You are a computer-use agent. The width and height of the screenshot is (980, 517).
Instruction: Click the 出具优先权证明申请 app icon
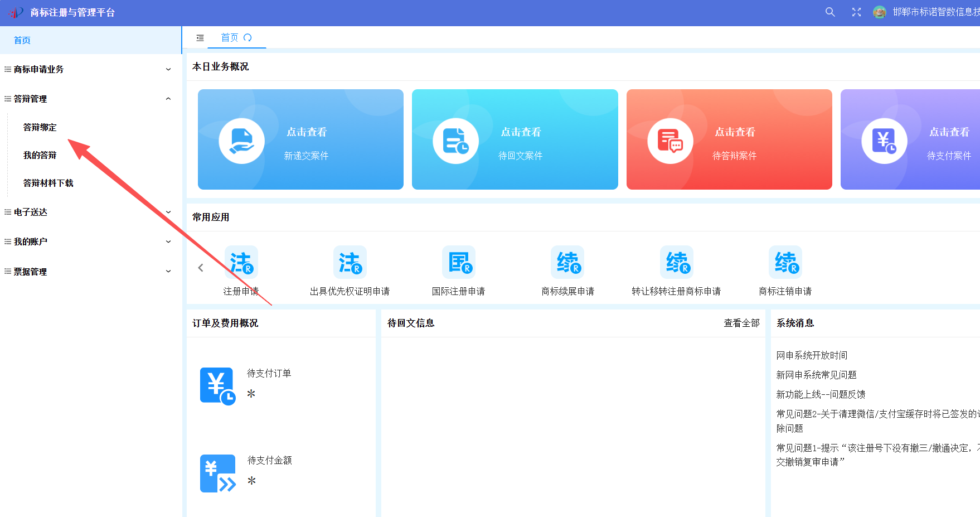coord(350,262)
